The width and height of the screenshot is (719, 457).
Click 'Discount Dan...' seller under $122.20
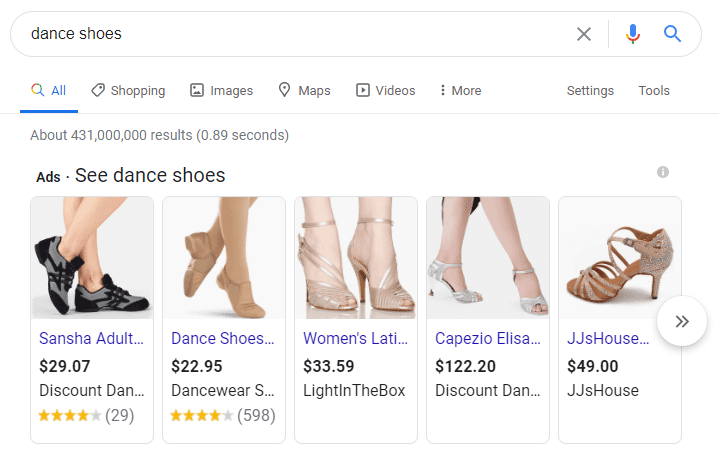(x=488, y=391)
